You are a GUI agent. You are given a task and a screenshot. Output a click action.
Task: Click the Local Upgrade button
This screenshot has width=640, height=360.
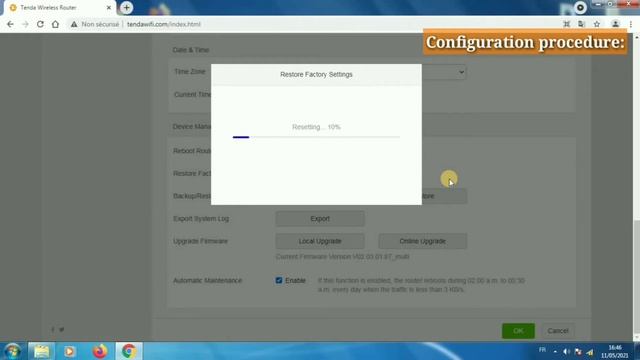320,241
